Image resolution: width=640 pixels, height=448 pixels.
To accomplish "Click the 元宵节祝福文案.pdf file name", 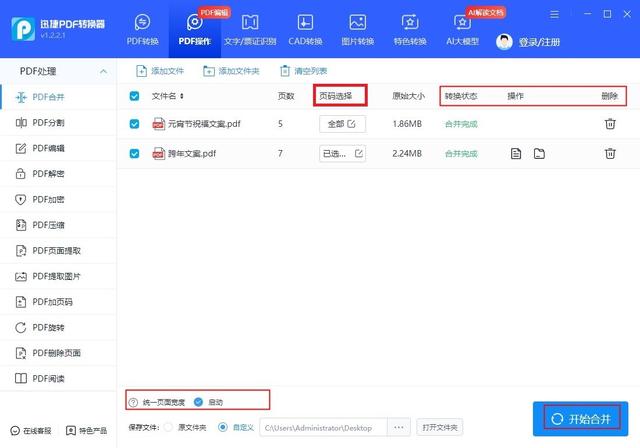I will tap(204, 124).
